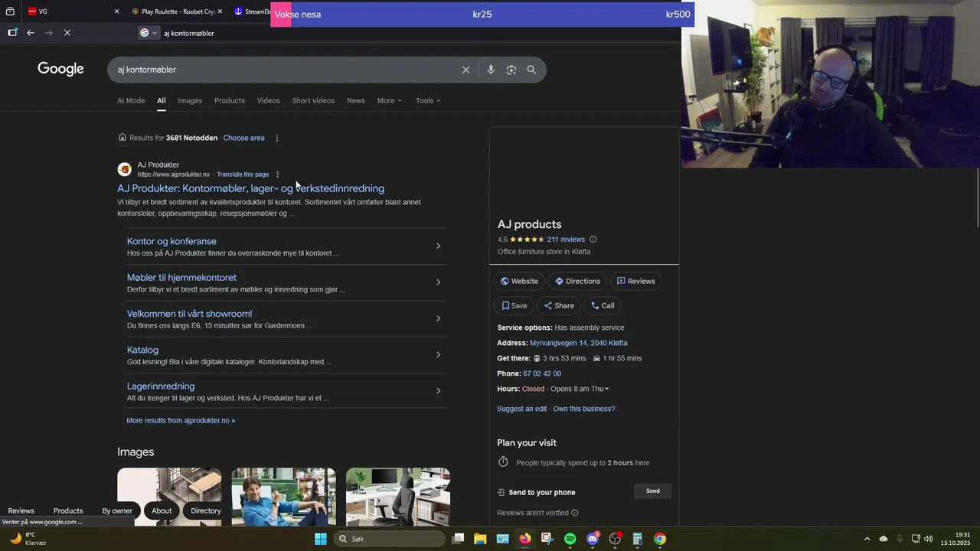The width and height of the screenshot is (980, 551).
Task: Call AJ products button
Action: click(603, 305)
